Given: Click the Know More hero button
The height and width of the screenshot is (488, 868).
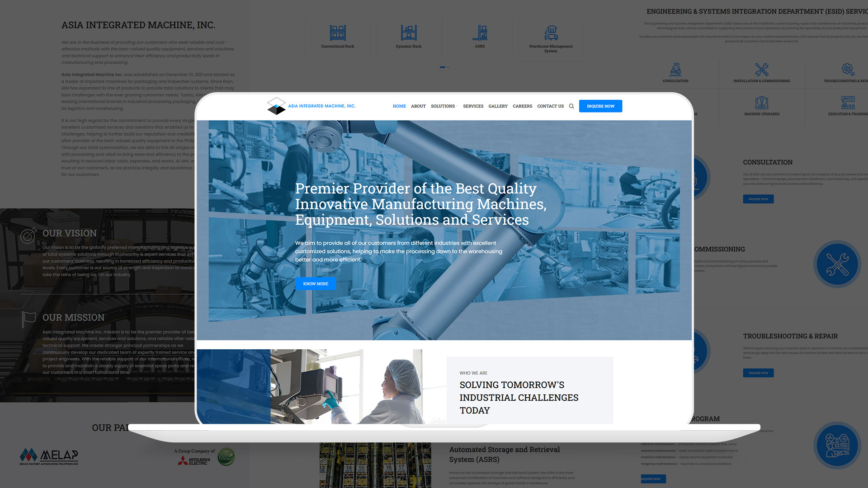Looking at the screenshot, I should 316,284.
